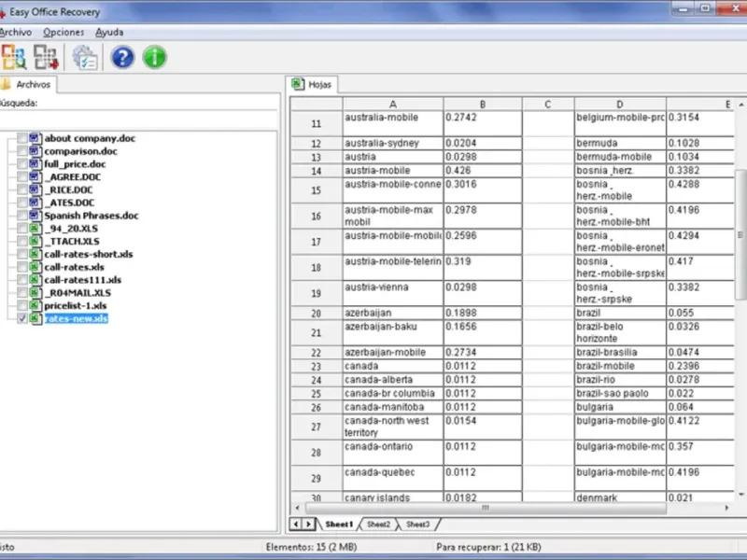Tick the checkbox for Spanish Phrases.doc
747x560 pixels.
pos(21,216)
